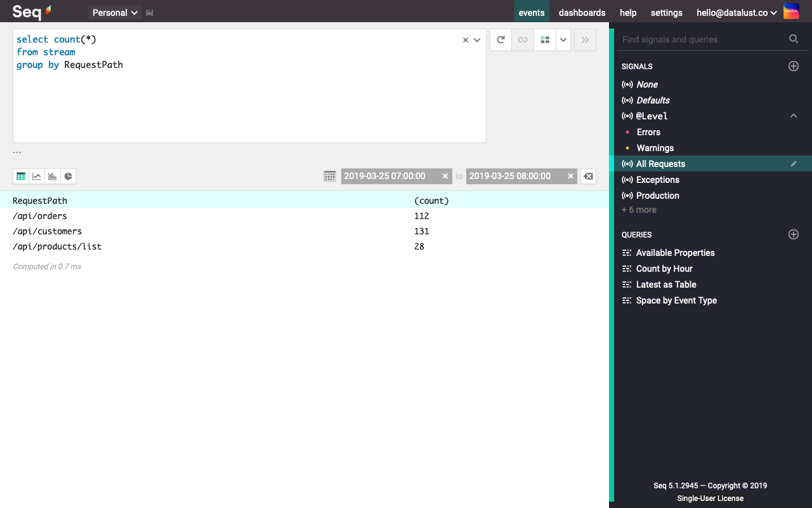The image size is (812, 508).
Task: Open the help menu item
Action: coord(628,13)
